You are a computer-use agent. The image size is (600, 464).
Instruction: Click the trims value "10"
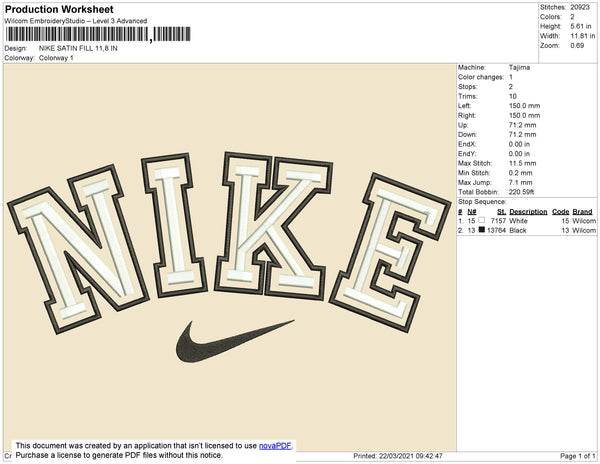pos(513,96)
